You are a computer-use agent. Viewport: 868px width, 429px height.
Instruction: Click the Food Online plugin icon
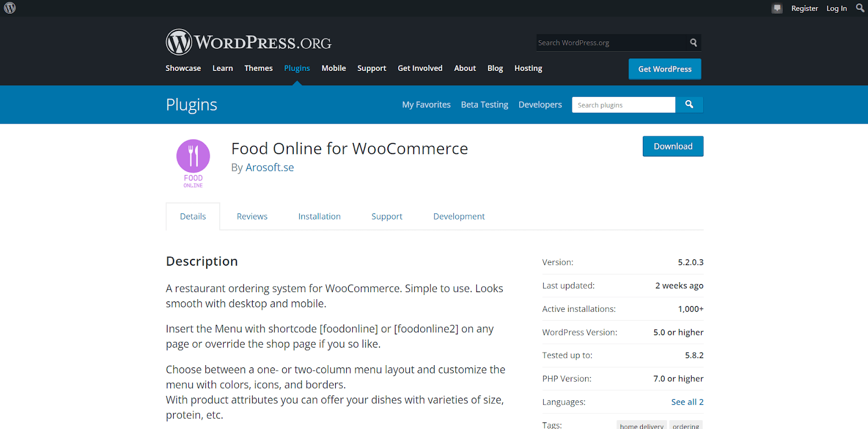193,163
